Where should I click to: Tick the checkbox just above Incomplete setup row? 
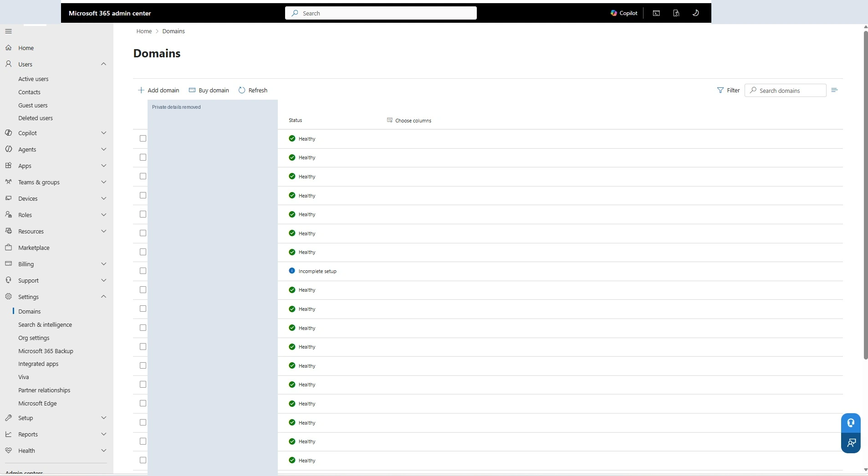tap(143, 252)
